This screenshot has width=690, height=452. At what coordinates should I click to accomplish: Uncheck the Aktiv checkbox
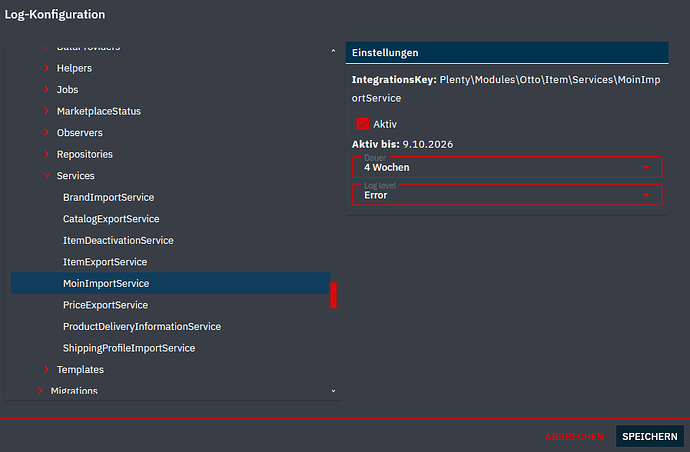pyautogui.click(x=363, y=124)
